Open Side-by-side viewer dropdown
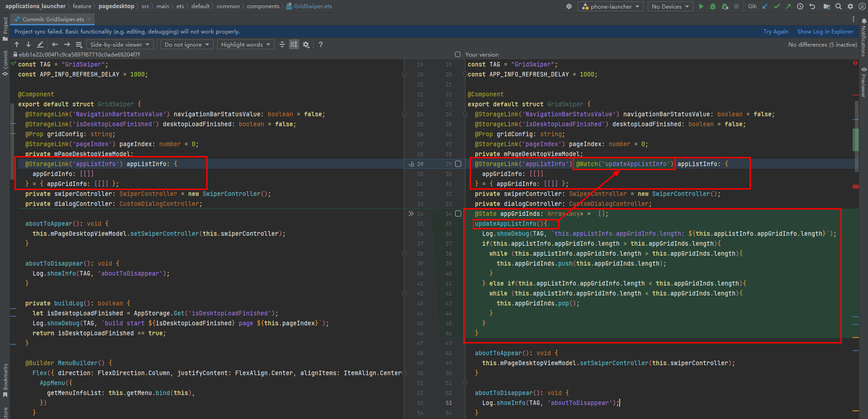The image size is (868, 419). point(119,44)
